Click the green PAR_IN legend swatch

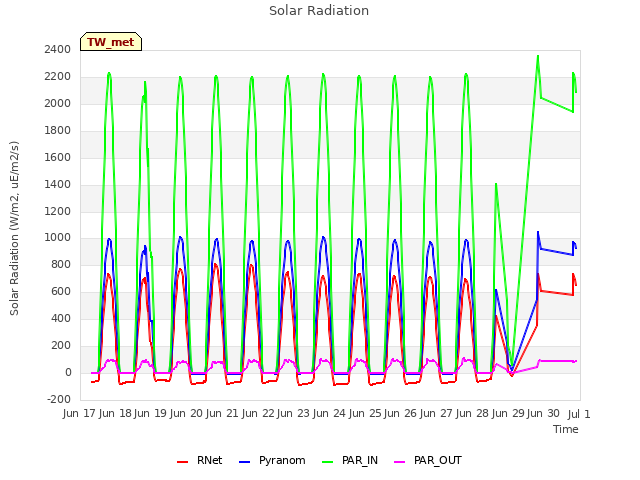[x=327, y=462]
